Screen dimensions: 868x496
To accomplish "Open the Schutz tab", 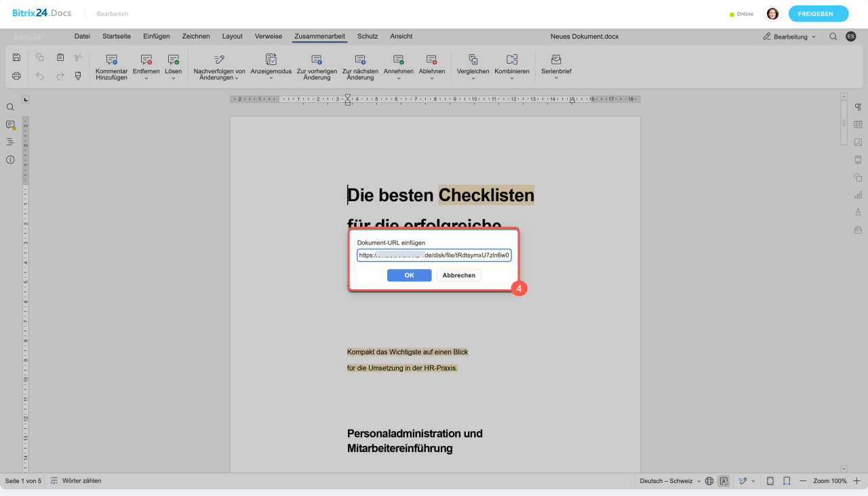I will click(368, 37).
